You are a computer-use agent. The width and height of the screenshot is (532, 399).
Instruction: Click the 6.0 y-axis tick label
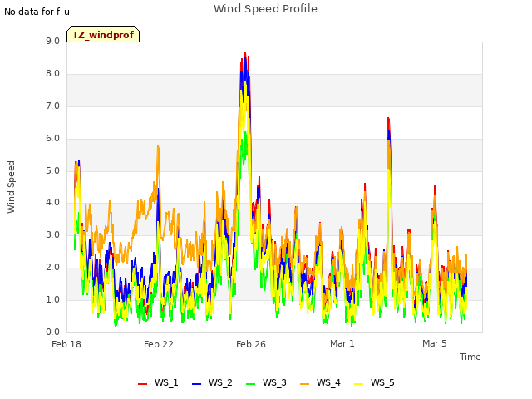pos(52,139)
